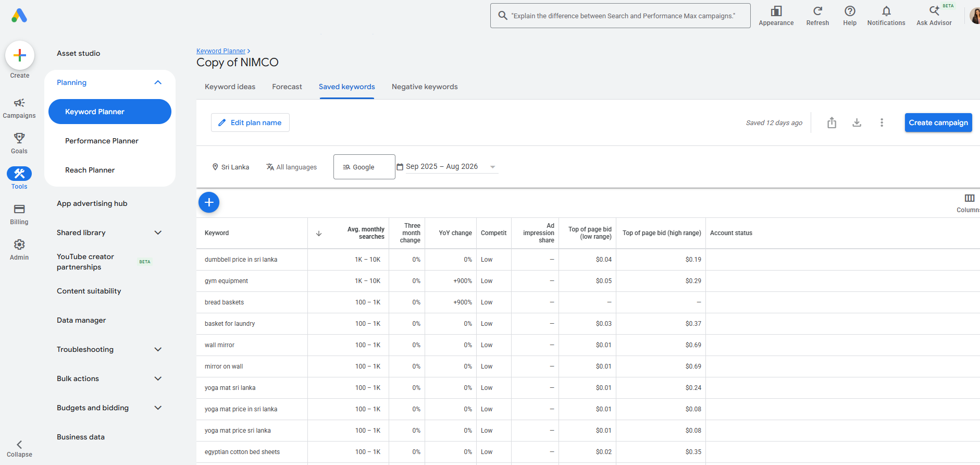Click the share plan icon
This screenshot has width=980, height=465.
click(832, 123)
